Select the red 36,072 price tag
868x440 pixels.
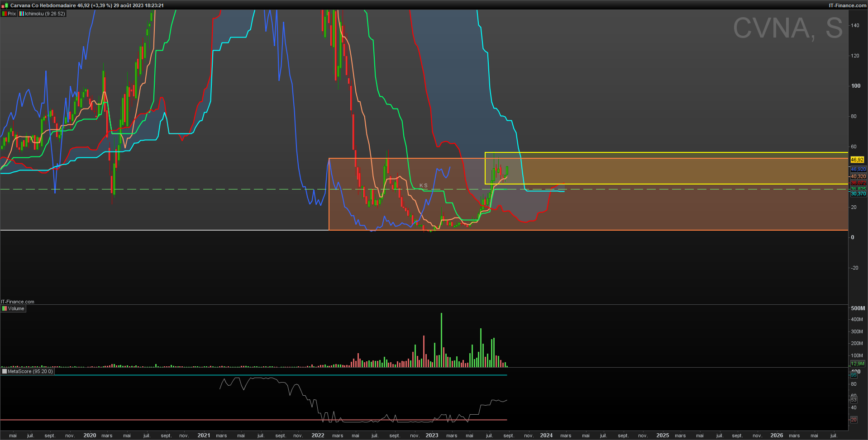[858, 183]
